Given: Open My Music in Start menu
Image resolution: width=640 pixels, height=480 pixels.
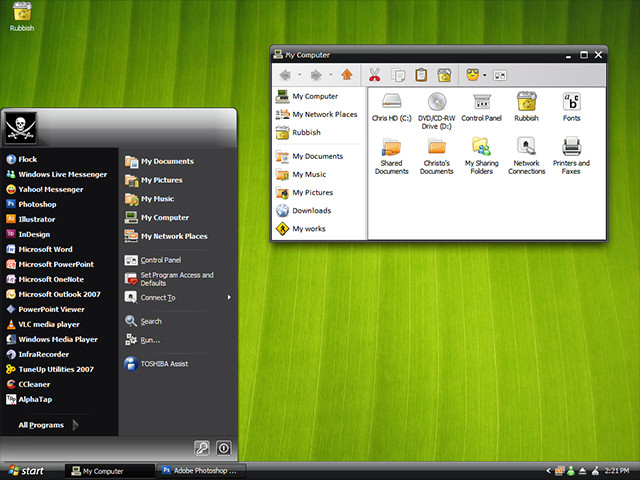Looking at the screenshot, I should [x=149, y=199].
